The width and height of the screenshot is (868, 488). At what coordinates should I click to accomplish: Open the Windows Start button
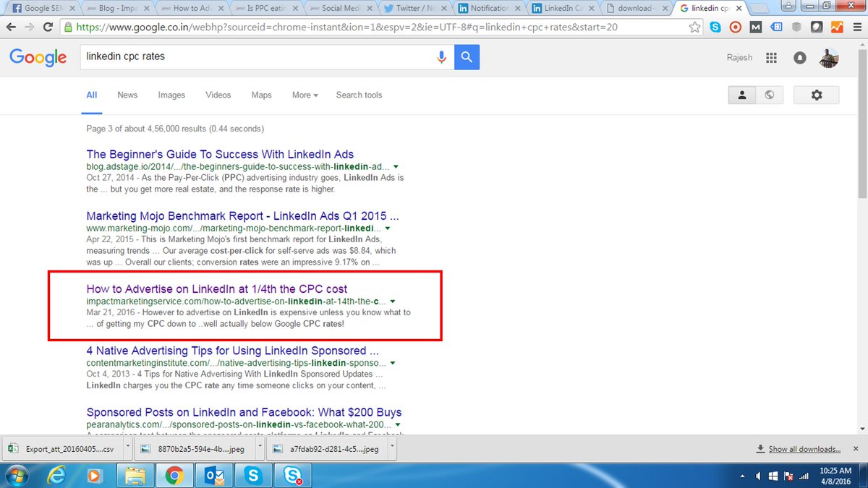(x=17, y=475)
